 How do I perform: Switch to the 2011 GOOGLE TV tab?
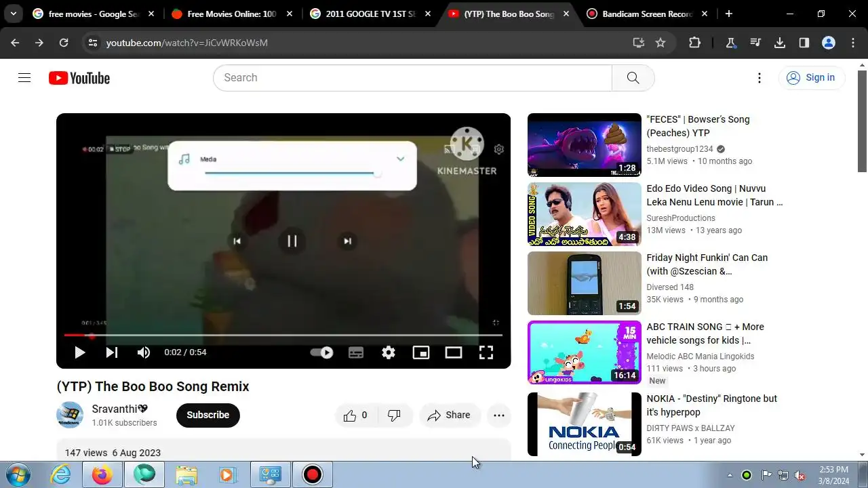click(370, 14)
